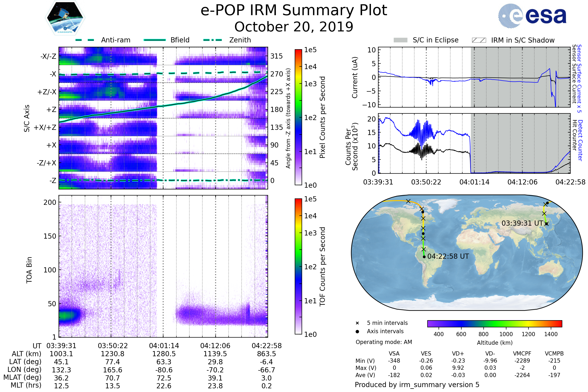
Task: Click the Produced by irm_summary version text
Action: (417, 385)
